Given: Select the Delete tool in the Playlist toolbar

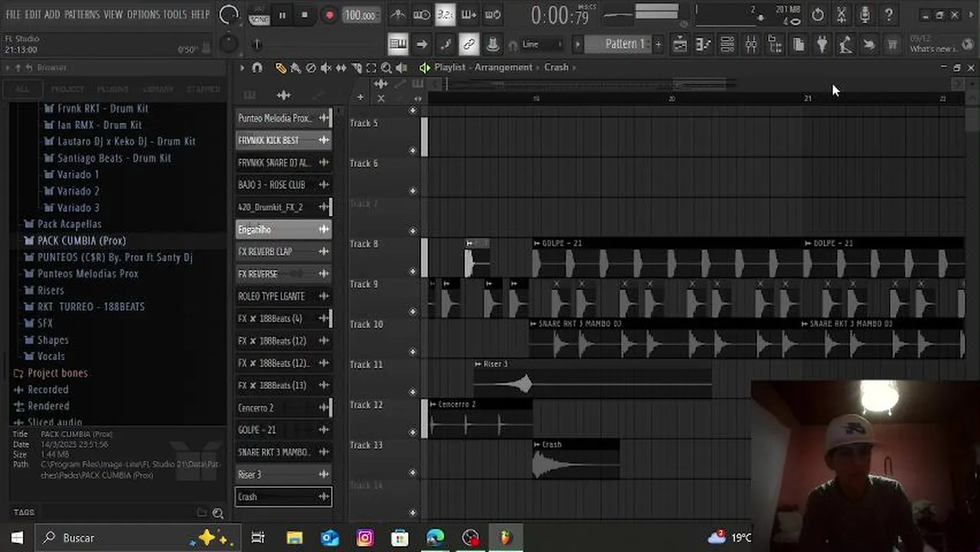Looking at the screenshot, I should click(x=311, y=67).
